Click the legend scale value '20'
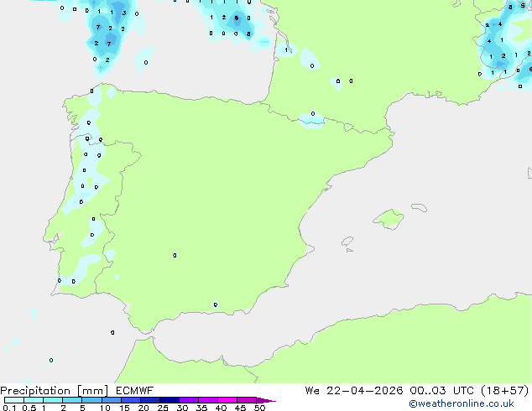The image size is (532, 411). click(x=143, y=408)
